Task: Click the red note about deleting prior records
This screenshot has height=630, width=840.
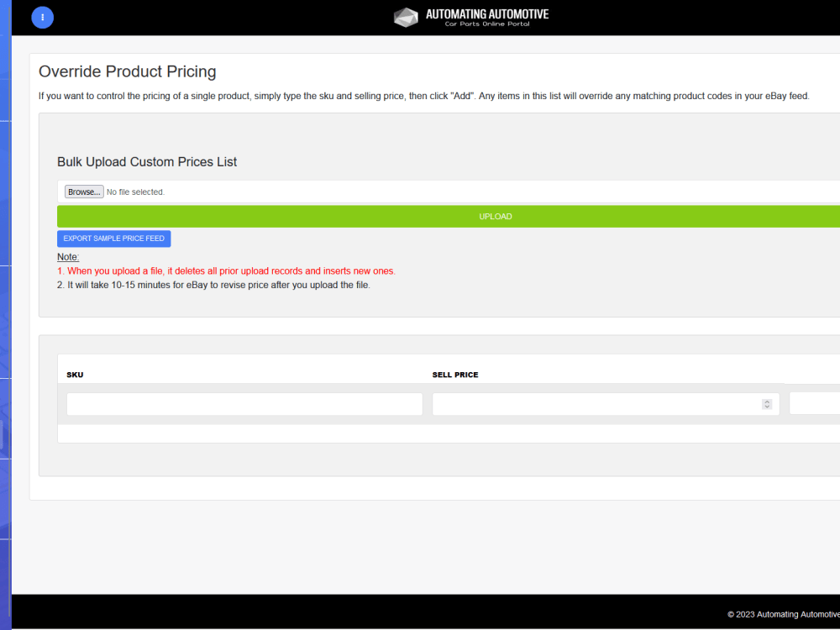Action: tap(226, 271)
